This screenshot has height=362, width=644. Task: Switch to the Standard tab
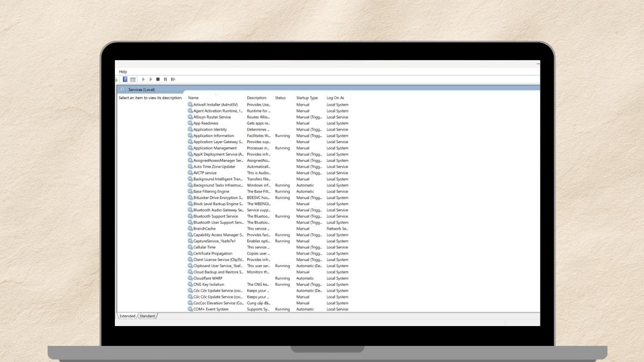(x=147, y=316)
